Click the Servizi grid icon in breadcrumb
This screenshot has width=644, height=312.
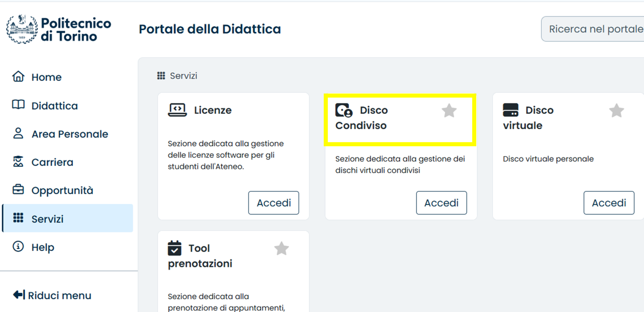(x=161, y=76)
